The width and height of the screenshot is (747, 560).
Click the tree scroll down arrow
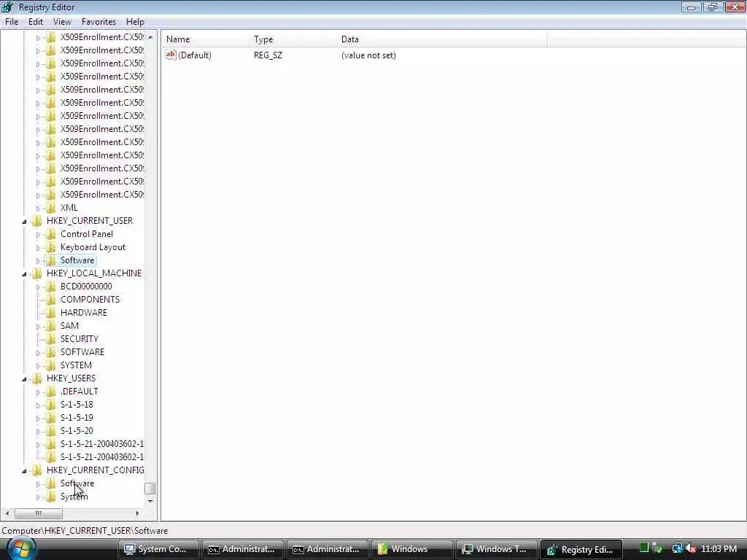(150, 501)
